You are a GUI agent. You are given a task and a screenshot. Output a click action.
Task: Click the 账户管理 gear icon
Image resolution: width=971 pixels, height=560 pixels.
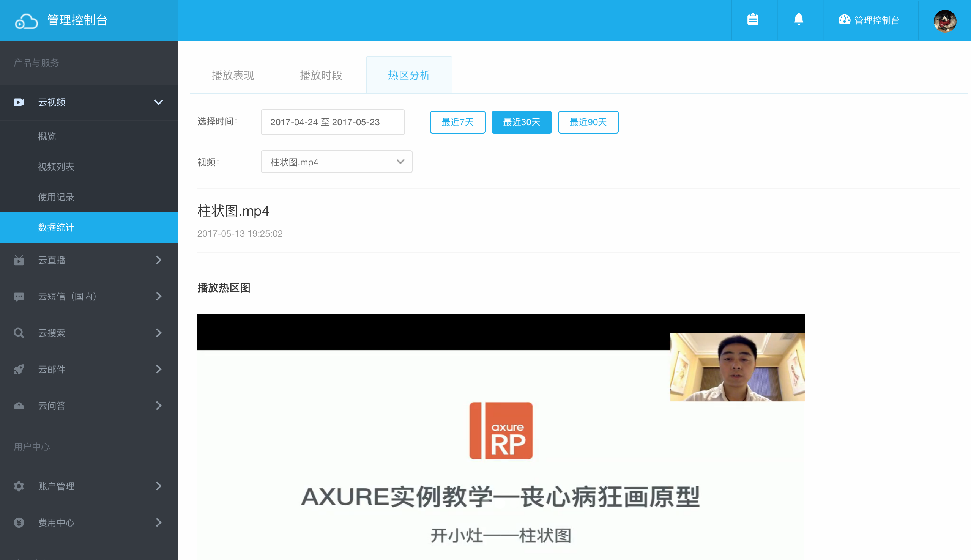19,486
